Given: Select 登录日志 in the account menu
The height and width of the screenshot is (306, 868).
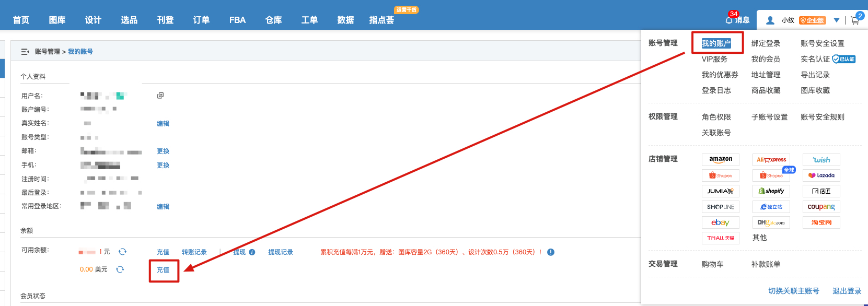Looking at the screenshot, I should (x=716, y=90).
